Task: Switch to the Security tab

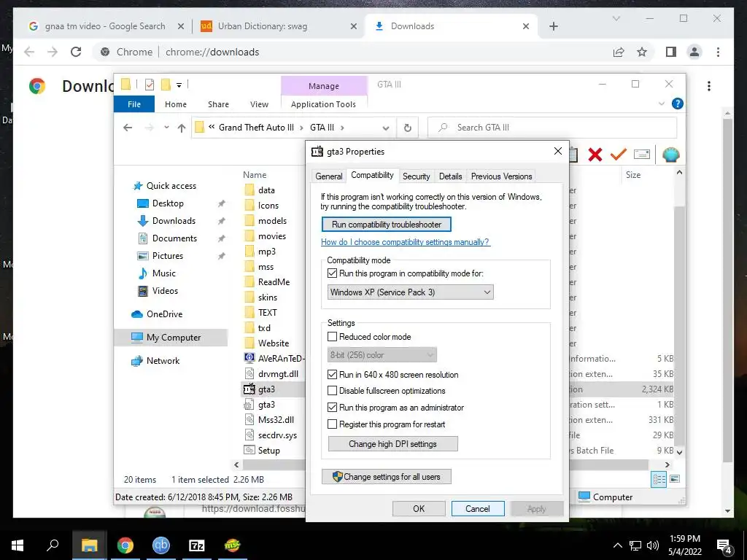Action: pyautogui.click(x=416, y=176)
